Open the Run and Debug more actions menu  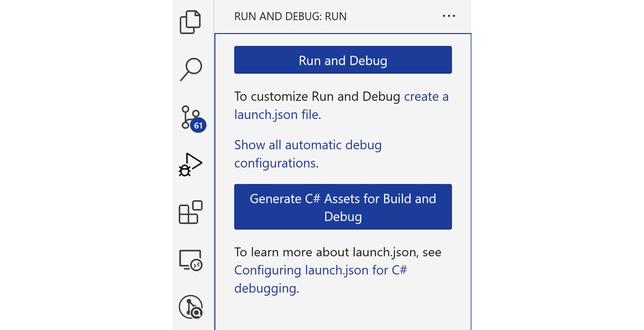[449, 16]
